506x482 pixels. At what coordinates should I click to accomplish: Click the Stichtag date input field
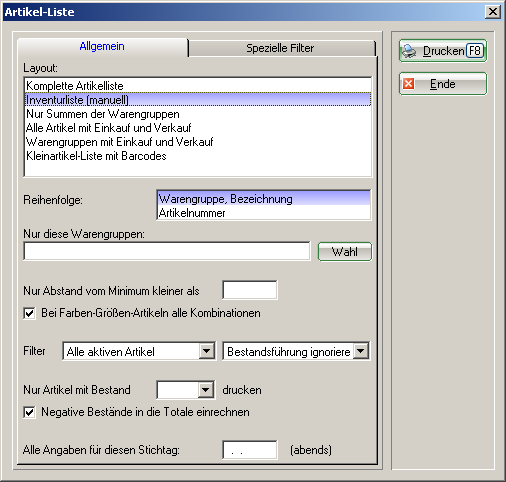tap(250, 450)
